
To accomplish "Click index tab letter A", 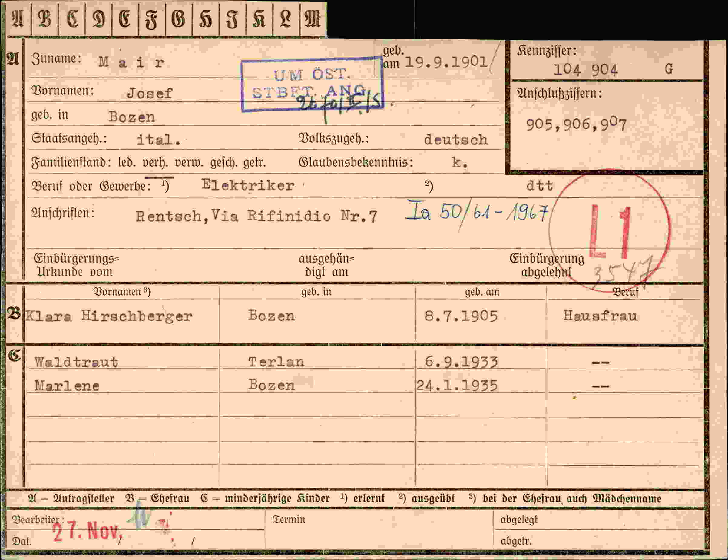I will click(18, 19).
